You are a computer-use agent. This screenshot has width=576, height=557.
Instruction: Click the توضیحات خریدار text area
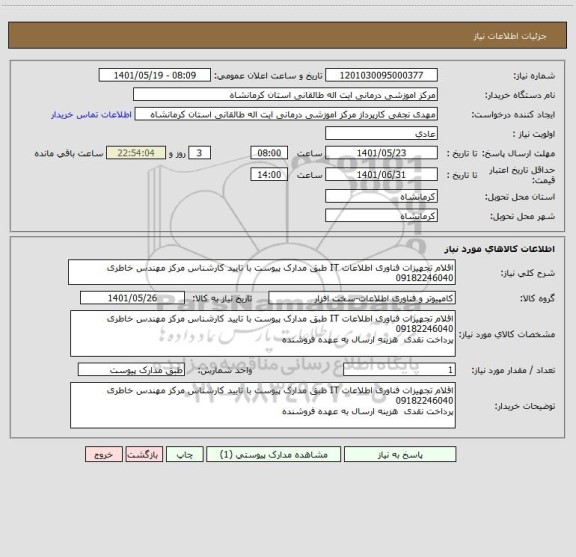point(263,405)
